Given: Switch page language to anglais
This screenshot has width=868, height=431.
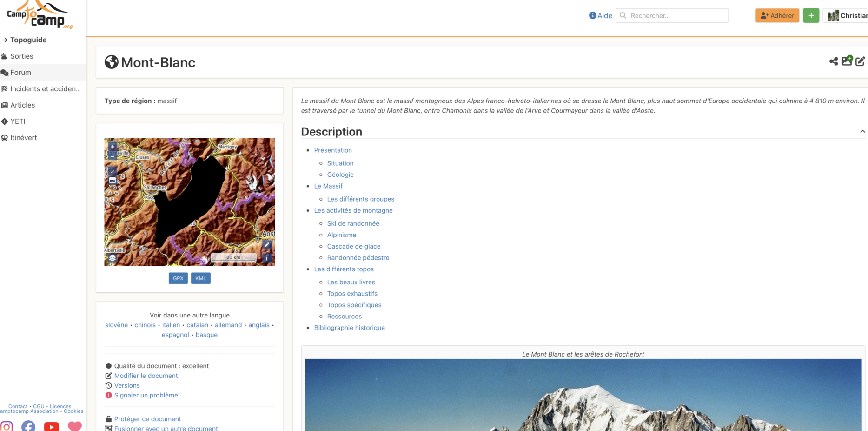Looking at the screenshot, I should (x=258, y=325).
